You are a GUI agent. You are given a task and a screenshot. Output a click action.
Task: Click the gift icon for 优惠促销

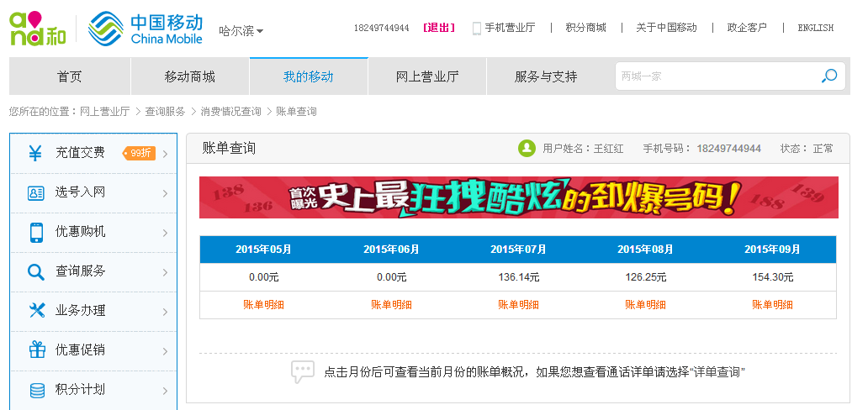(37, 350)
